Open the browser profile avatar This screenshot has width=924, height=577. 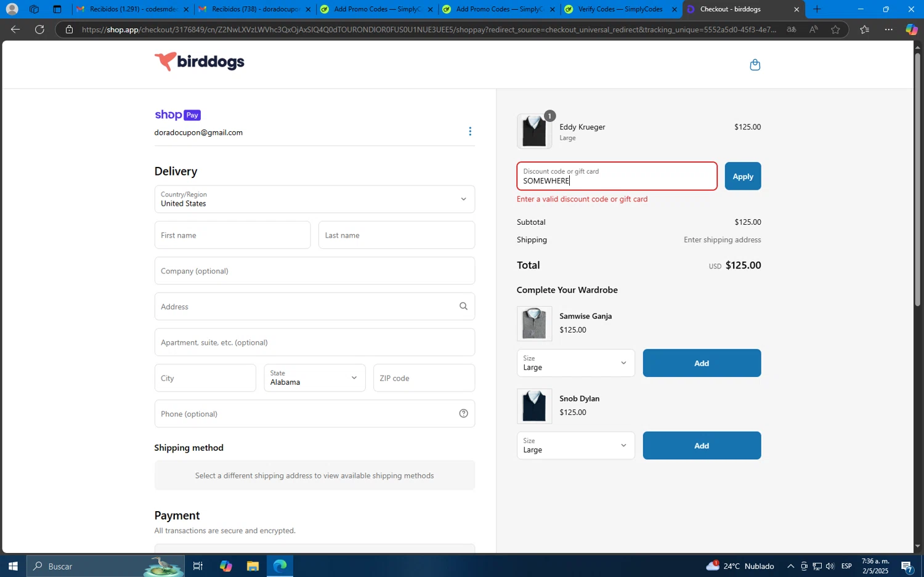(x=12, y=9)
